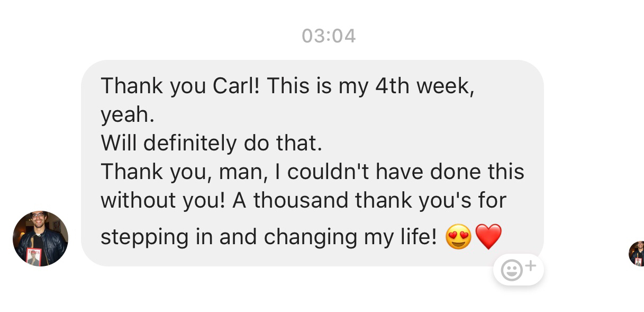
Task: Click the phrase "A thousand thank you's for"
Action: point(369,200)
